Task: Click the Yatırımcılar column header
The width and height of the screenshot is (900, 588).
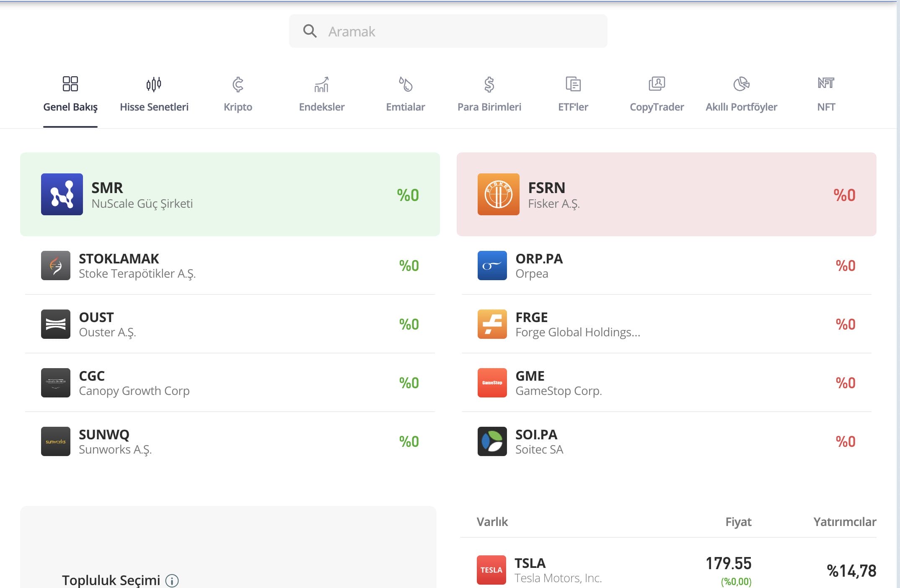Action: click(x=845, y=522)
